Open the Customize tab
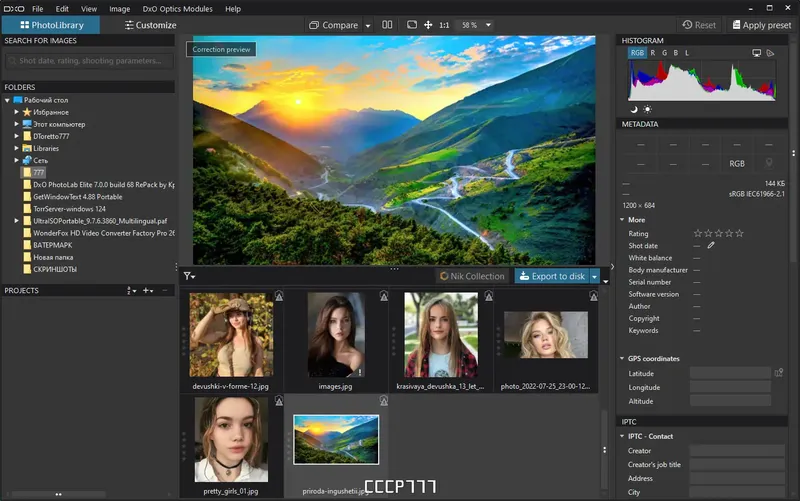 pos(151,25)
